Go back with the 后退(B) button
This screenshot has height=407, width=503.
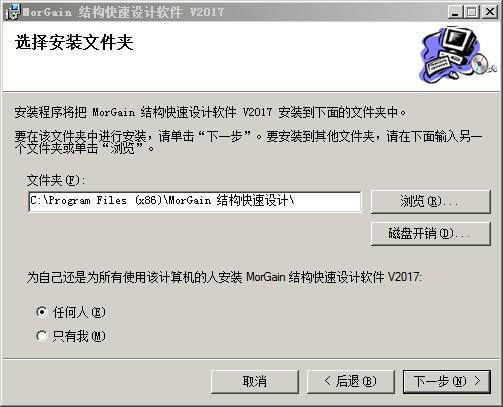[x=351, y=381]
